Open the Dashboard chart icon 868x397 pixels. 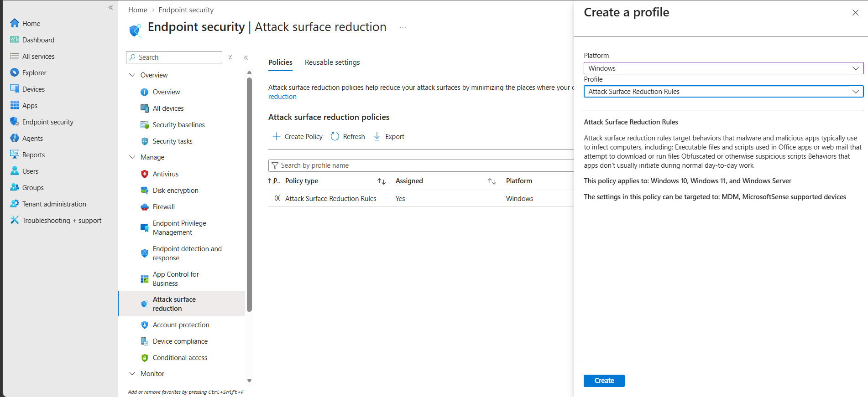pyautogui.click(x=15, y=40)
